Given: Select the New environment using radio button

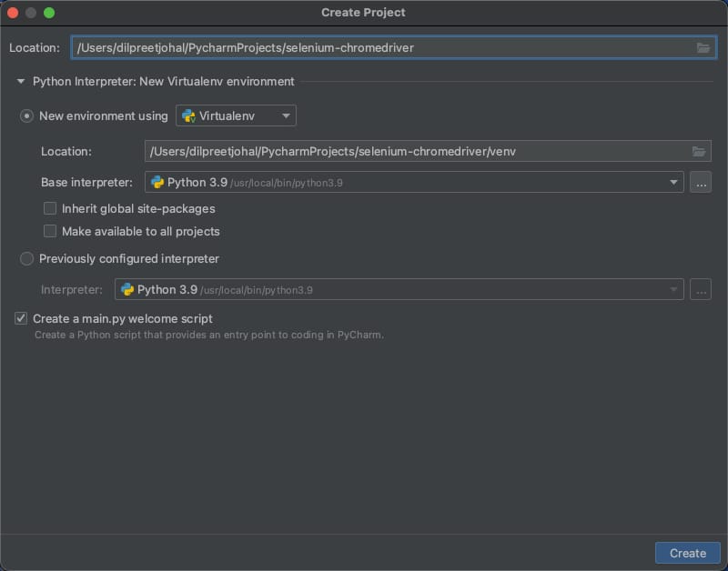Looking at the screenshot, I should 26,115.
